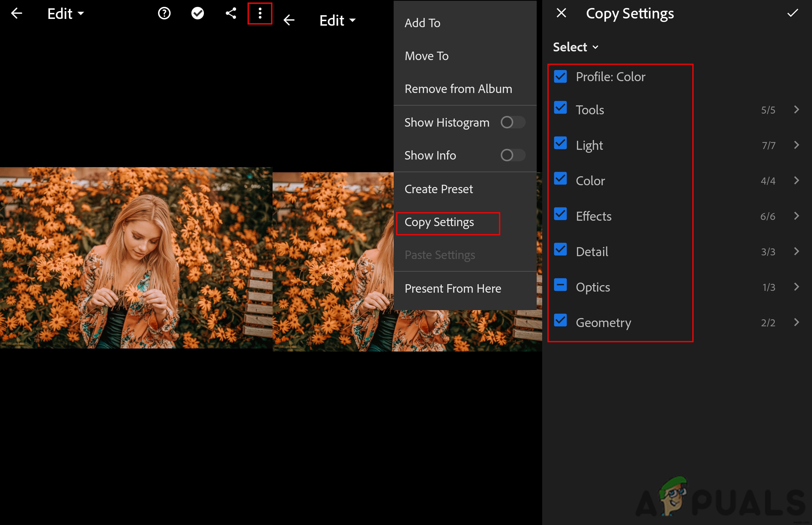Select Create Preset from context menu

(439, 189)
